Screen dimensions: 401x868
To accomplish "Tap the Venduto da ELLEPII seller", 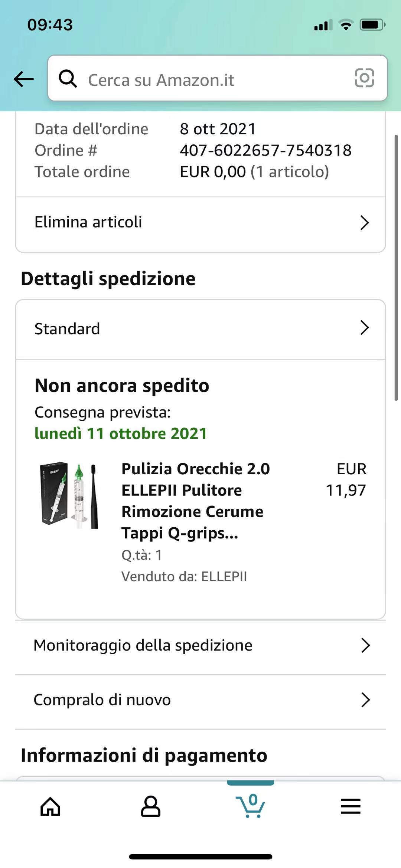I will pyautogui.click(x=184, y=576).
